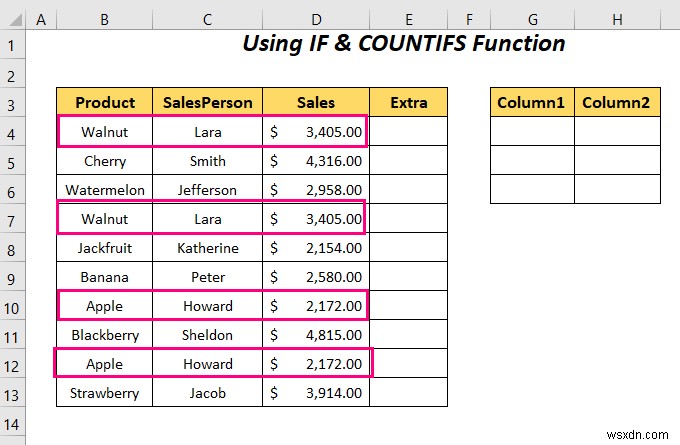
Task: Select the Column2 header cell
Action: click(617, 102)
